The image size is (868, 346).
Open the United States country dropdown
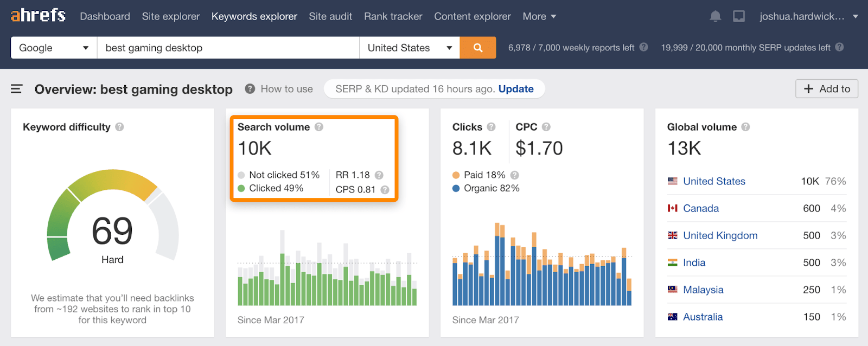click(x=410, y=48)
